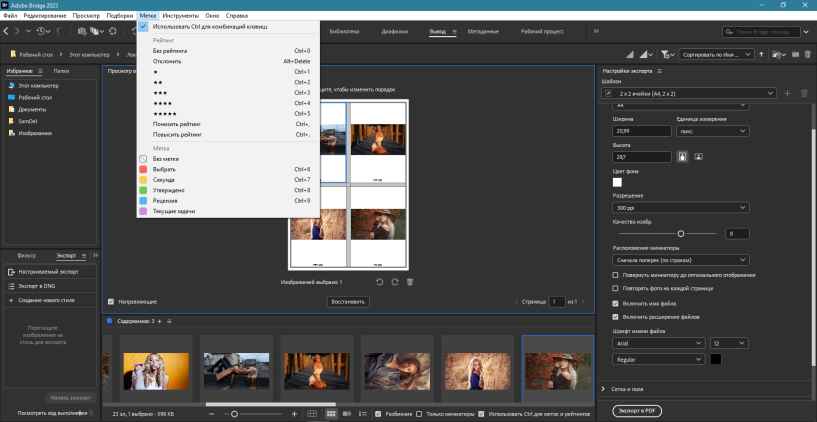
Task: Click the width input field showing 20,99
Action: click(x=641, y=130)
